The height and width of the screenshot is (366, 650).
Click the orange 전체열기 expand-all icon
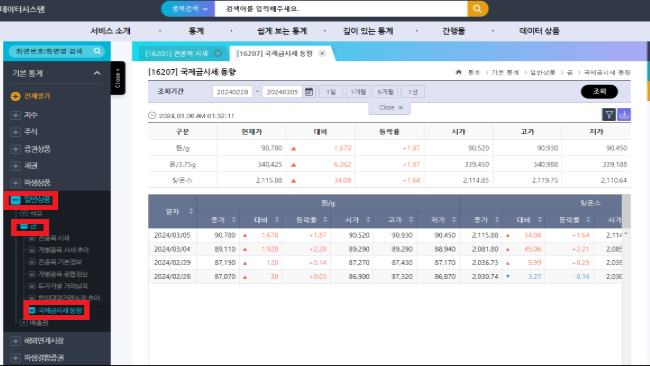(15, 96)
